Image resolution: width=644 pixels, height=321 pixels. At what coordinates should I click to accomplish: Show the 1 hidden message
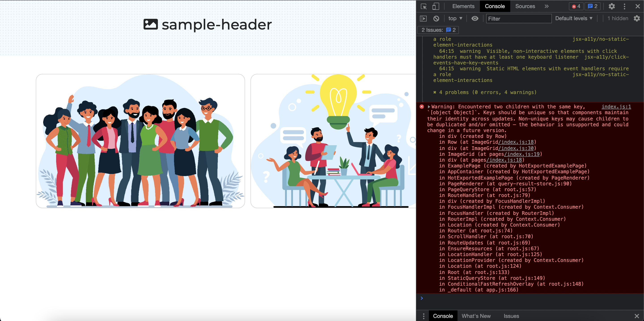coord(617,18)
